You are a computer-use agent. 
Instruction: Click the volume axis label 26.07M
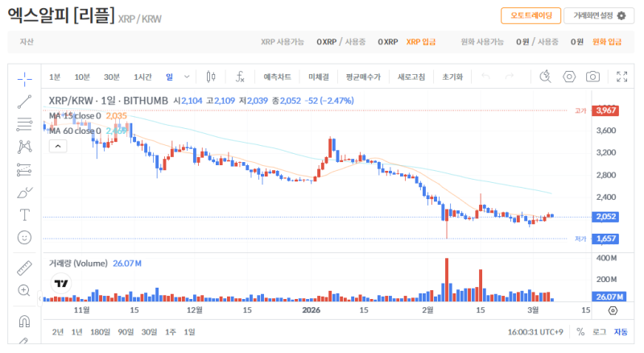(x=609, y=297)
